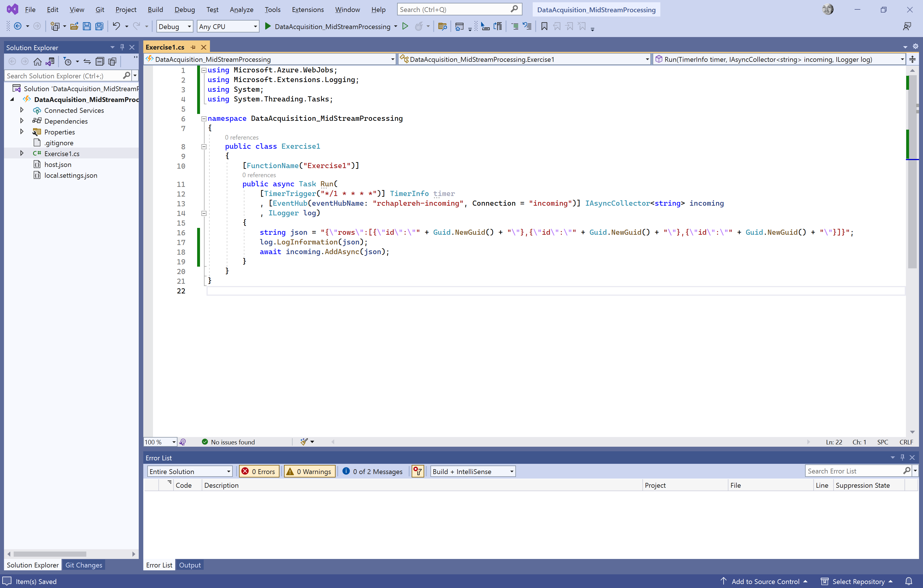923x588 pixels.
Task: Click the code cleanup broom icon
Action: 304,442
